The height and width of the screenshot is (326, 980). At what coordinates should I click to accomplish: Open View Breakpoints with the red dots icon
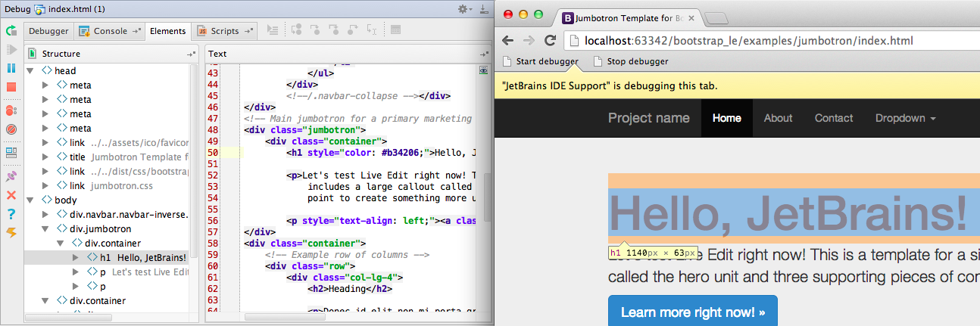pyautogui.click(x=11, y=110)
